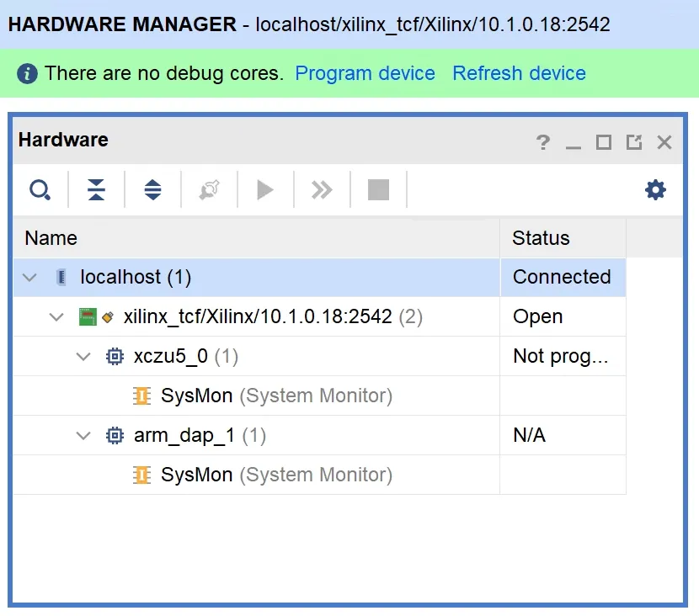Open the Hardware panel help question mark
Image resolution: width=699 pixels, height=616 pixels.
[543, 142]
